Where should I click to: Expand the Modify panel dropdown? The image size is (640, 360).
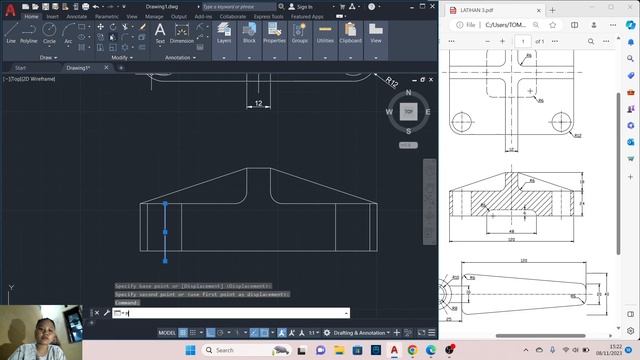[122, 58]
